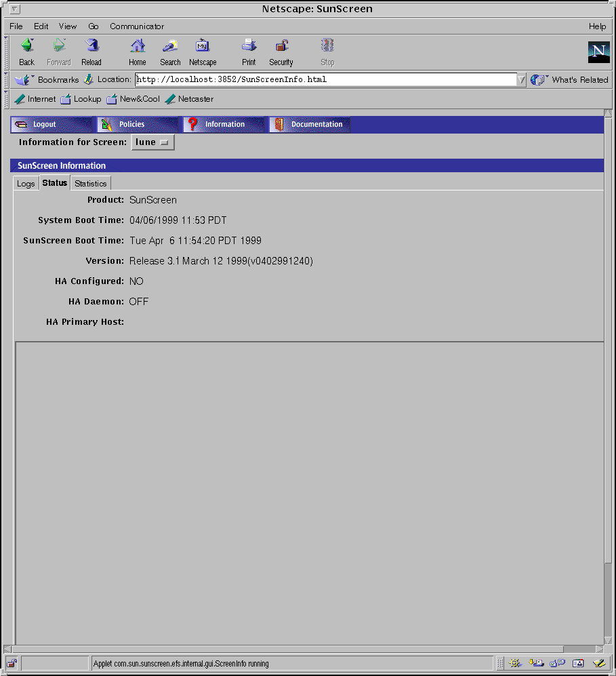Click the Information button
616x676 pixels.
(x=224, y=124)
